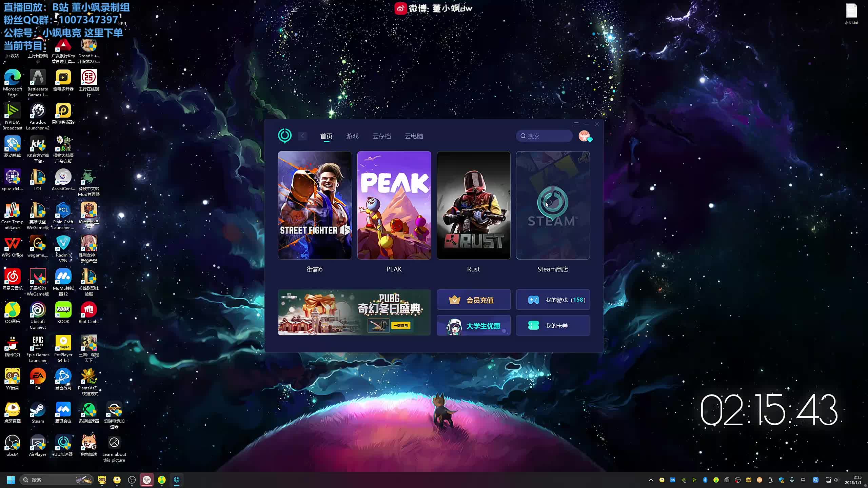Click the 搜索 search field in app

coord(546,136)
